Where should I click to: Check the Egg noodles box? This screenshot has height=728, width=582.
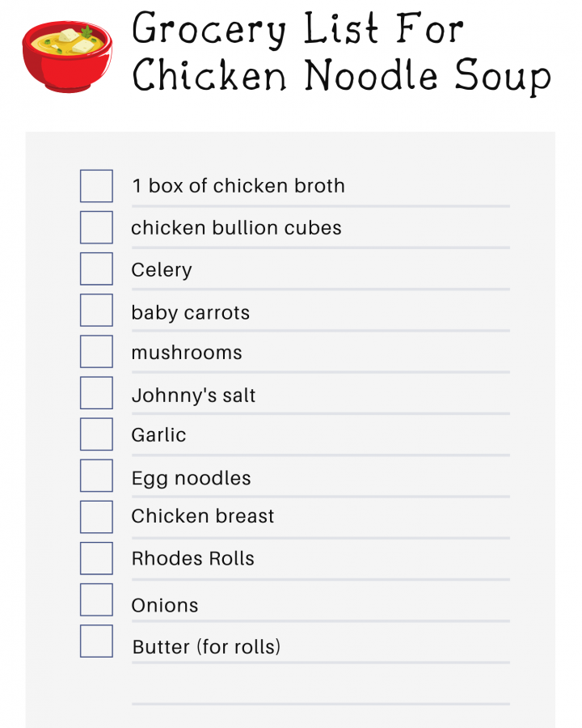pyautogui.click(x=96, y=476)
